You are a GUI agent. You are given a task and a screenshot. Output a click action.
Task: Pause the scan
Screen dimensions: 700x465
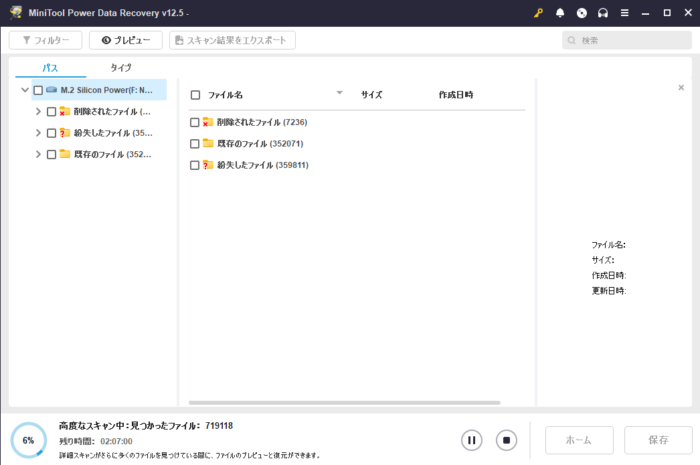coord(471,440)
